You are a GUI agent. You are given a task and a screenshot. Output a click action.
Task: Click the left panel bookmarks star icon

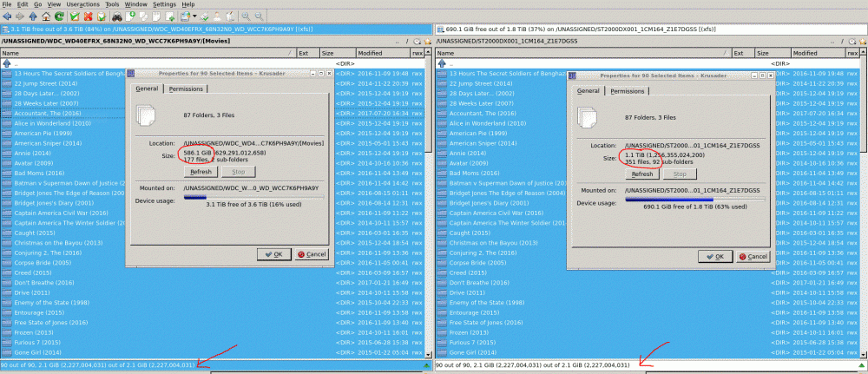(427, 41)
